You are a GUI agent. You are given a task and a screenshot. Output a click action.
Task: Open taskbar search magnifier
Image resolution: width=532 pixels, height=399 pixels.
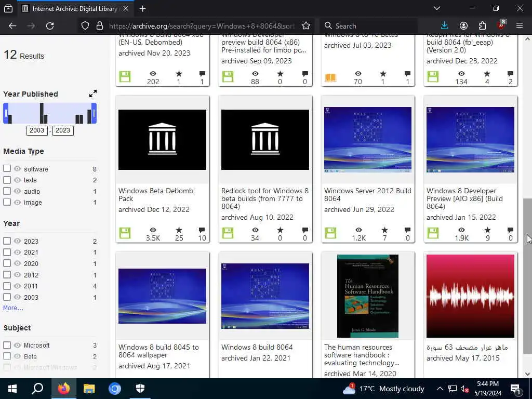tap(37, 389)
